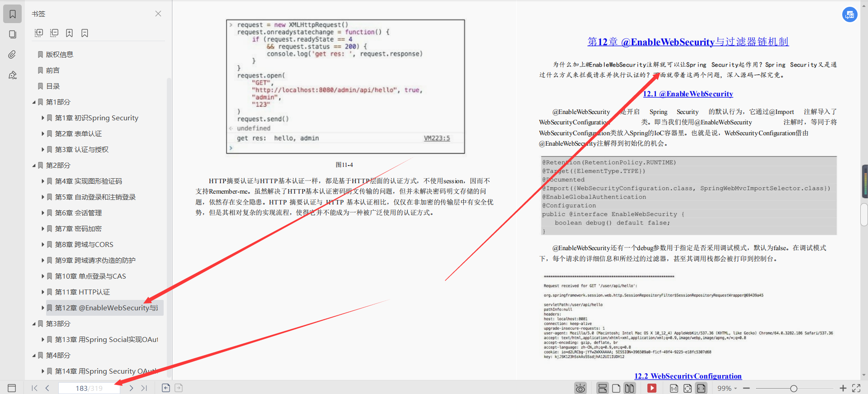This screenshot has width=868, height=394.
Task: Select the 版权信息 bookmark
Action: (60, 54)
